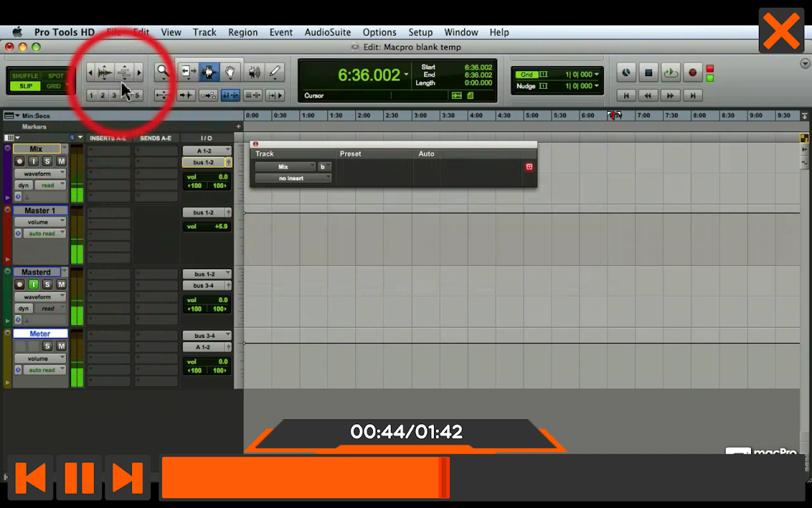Screen dimensions: 812x508
Task: Toggle Mirrored MIDI Editing button
Action: (x=208, y=95)
